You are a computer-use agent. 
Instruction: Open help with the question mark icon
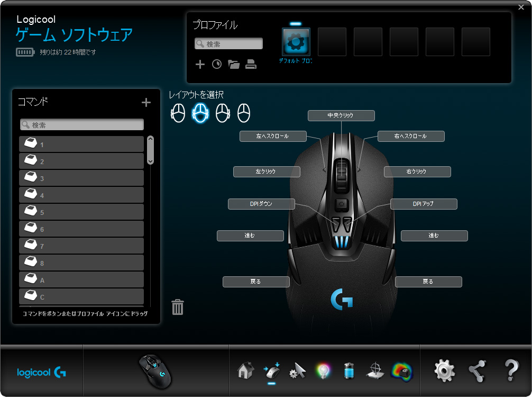coord(511,371)
